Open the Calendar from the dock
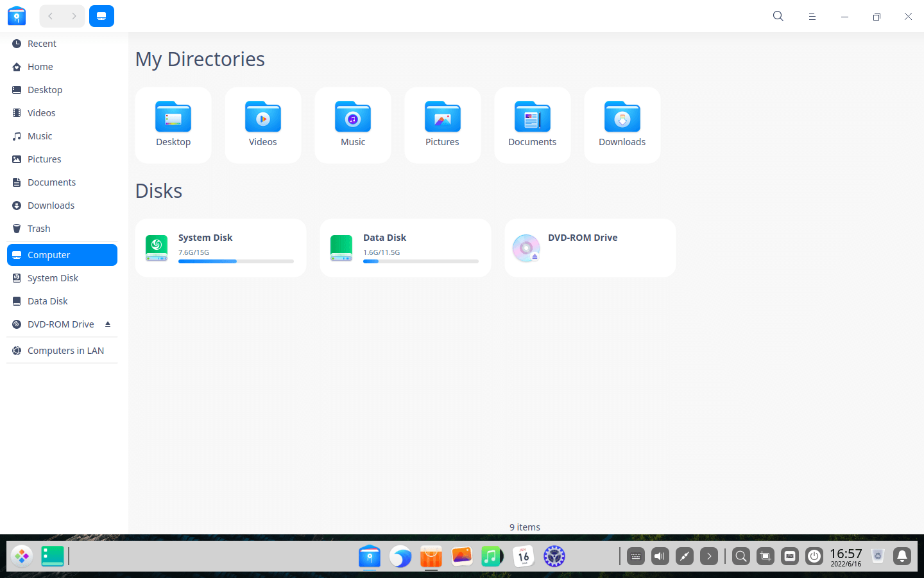 pyautogui.click(x=524, y=556)
